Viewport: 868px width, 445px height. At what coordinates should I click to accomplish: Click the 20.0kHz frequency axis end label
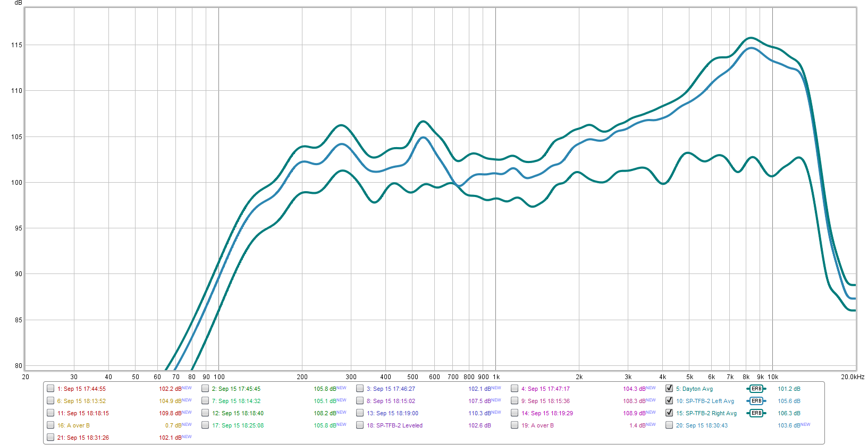[853, 377]
